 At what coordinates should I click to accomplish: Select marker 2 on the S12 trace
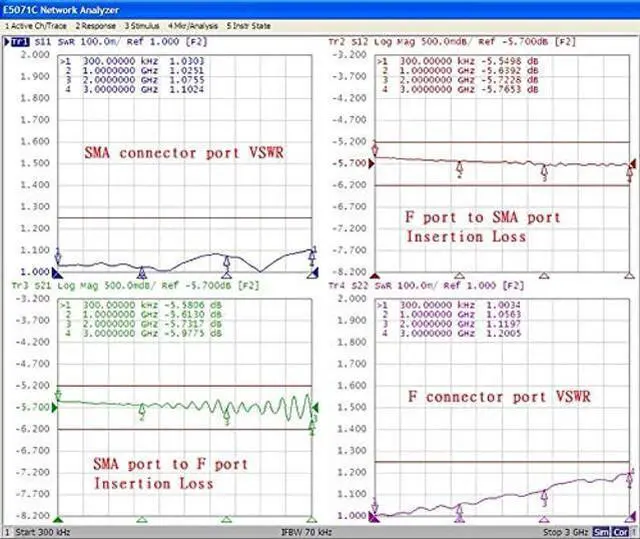pos(460,169)
